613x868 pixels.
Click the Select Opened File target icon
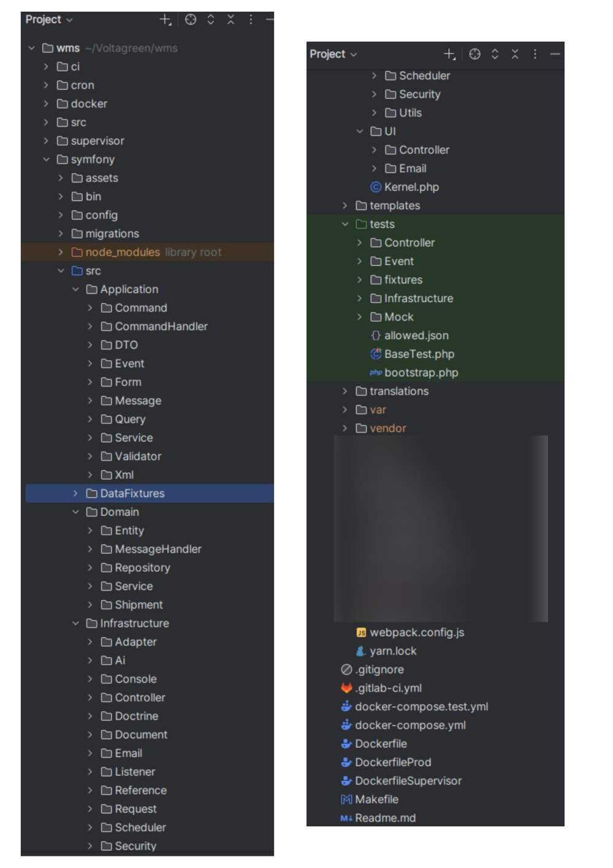191,19
